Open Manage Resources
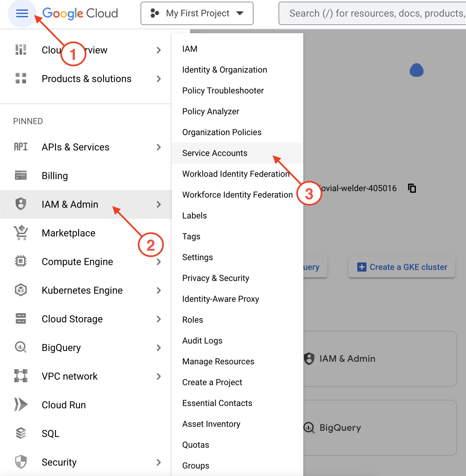 click(238, 361)
